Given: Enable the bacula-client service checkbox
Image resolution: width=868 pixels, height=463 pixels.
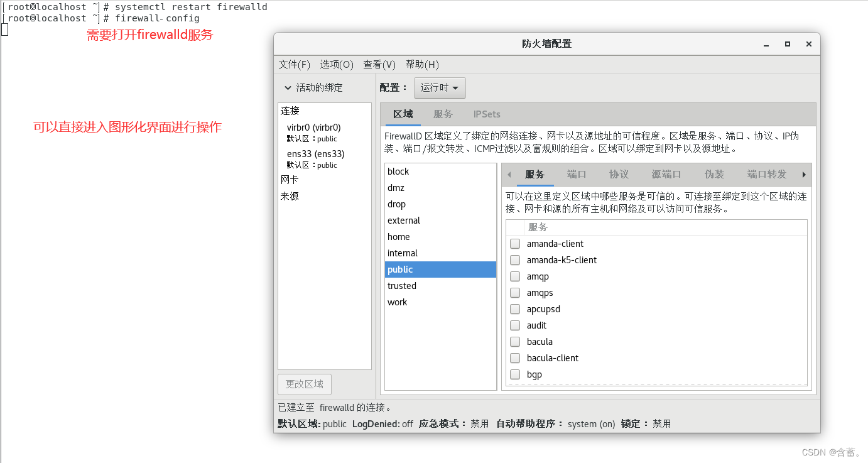Looking at the screenshot, I should (x=515, y=358).
